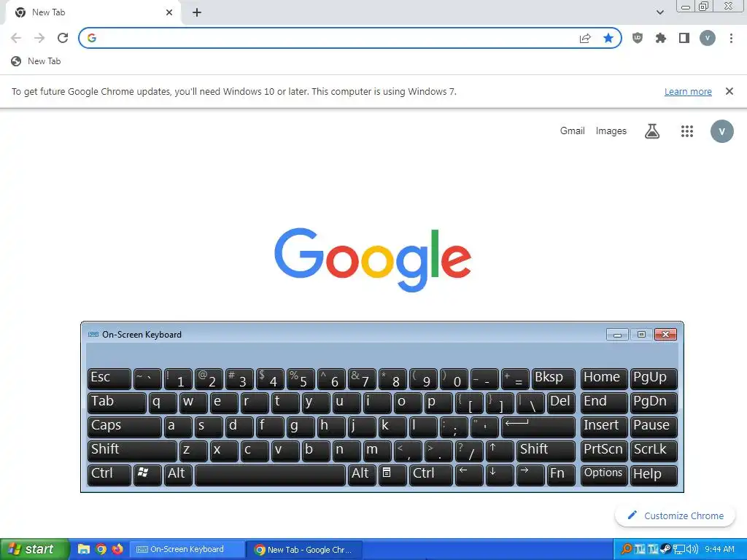Click the right arrow key

(530, 475)
